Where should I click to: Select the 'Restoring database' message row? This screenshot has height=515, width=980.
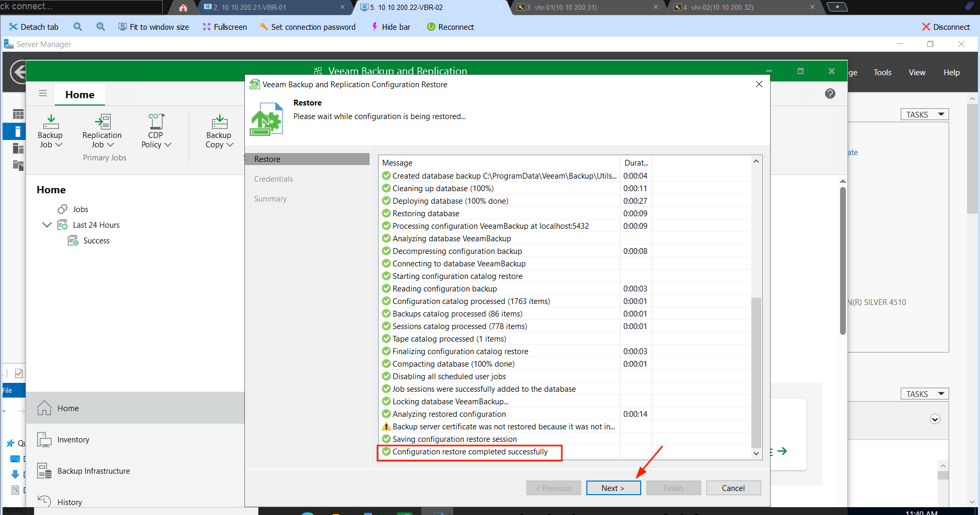coord(565,214)
